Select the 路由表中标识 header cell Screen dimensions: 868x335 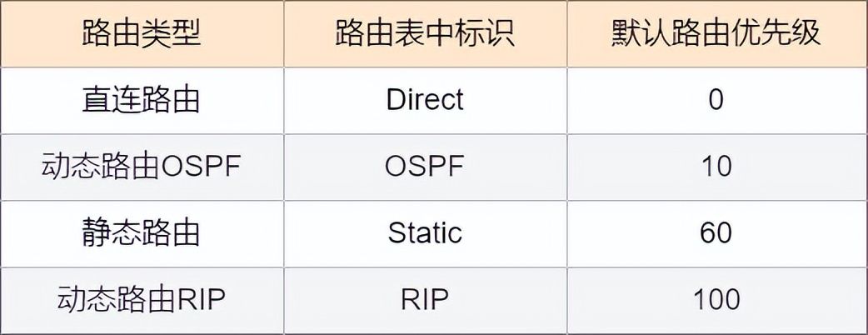tap(425, 33)
